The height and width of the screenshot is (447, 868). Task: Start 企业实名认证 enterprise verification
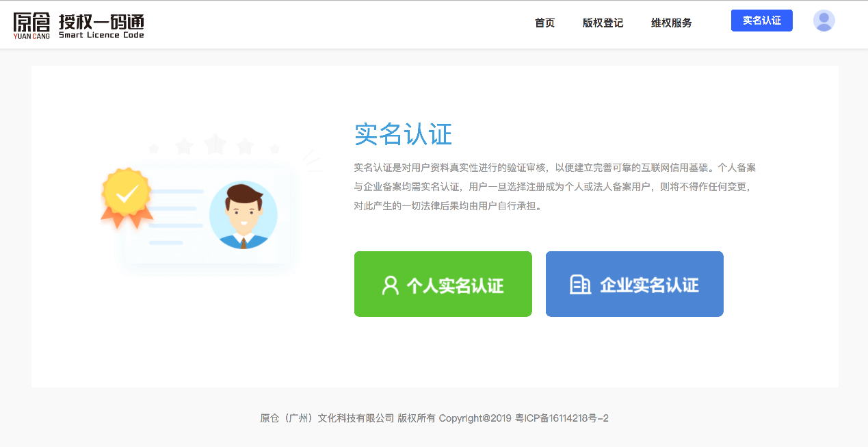(x=634, y=283)
